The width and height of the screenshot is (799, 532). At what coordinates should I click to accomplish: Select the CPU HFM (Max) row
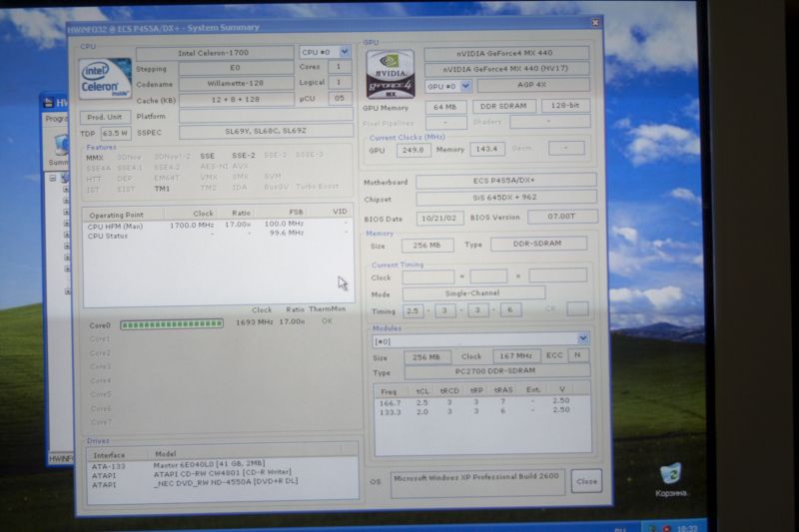point(218,225)
